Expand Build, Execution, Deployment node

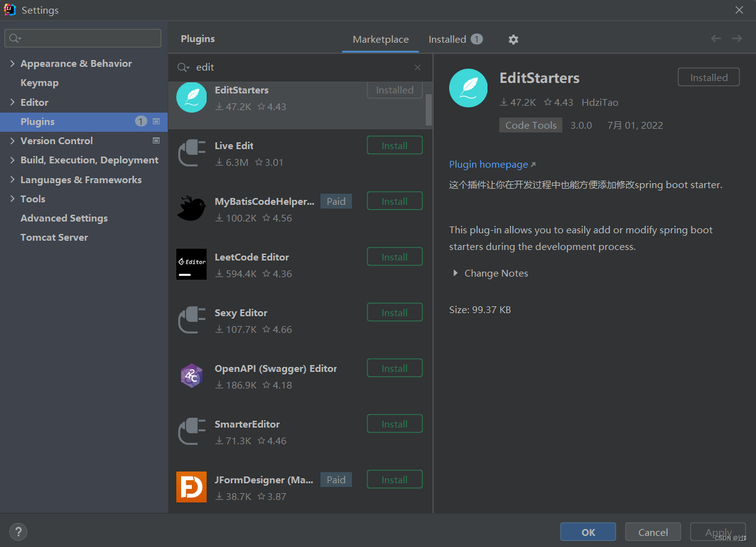12,160
